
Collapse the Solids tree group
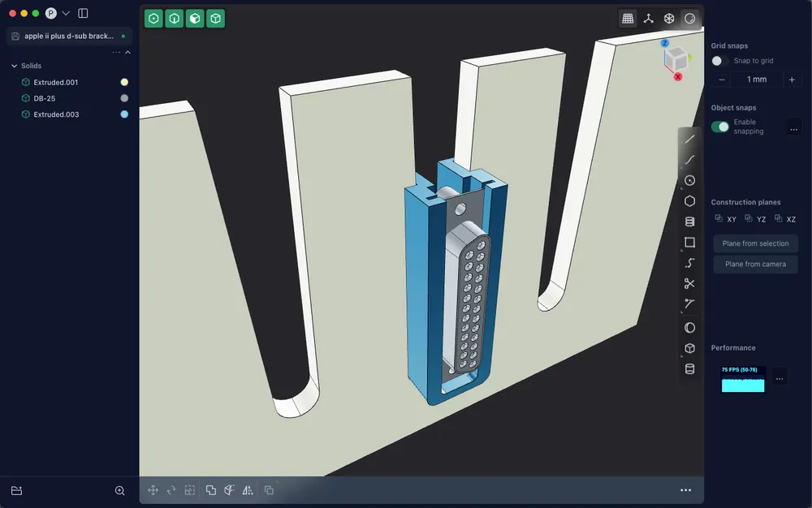pyautogui.click(x=14, y=66)
